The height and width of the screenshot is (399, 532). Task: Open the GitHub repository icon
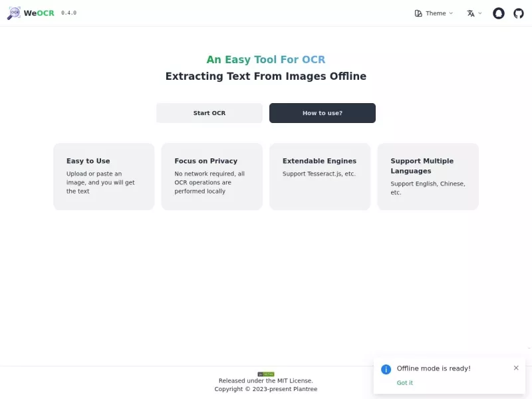point(519,13)
